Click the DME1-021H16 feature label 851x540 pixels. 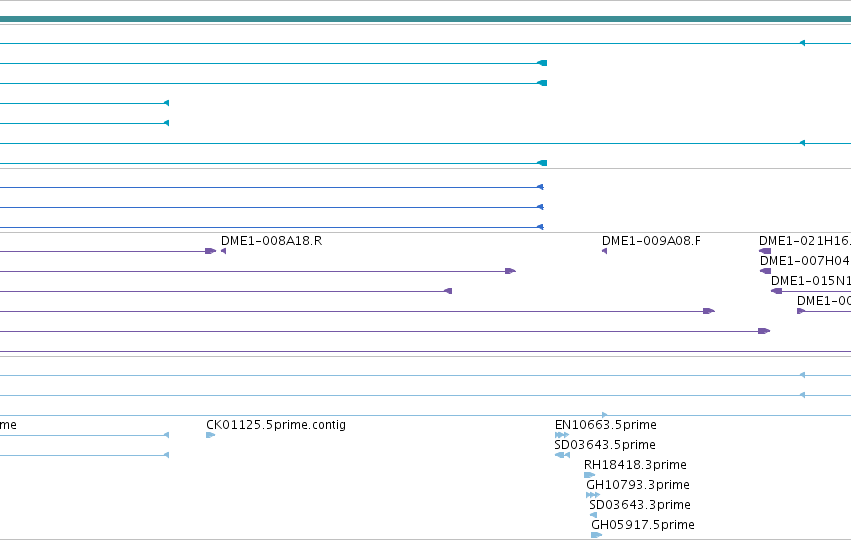(x=805, y=240)
